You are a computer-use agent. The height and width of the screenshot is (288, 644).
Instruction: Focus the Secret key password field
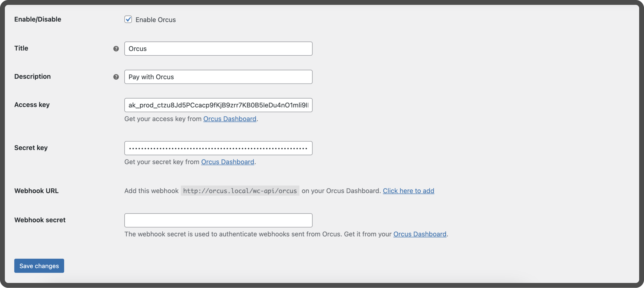coord(218,148)
